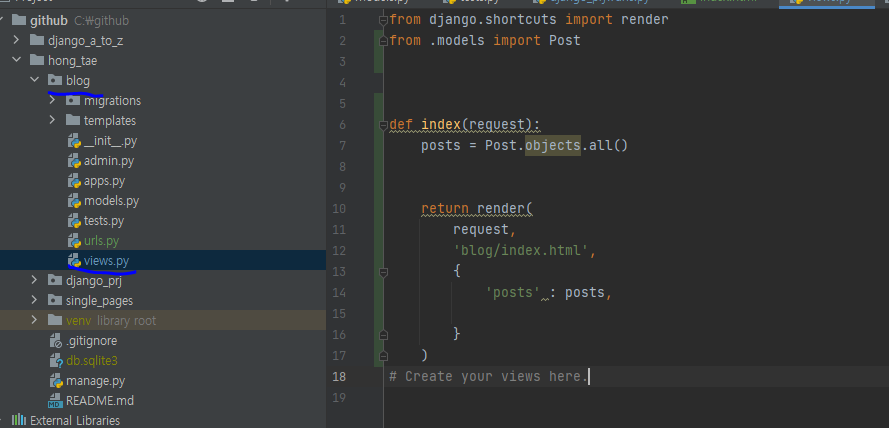
Task: Expand the django_a_to_z folder chevron
Action: click(16, 40)
